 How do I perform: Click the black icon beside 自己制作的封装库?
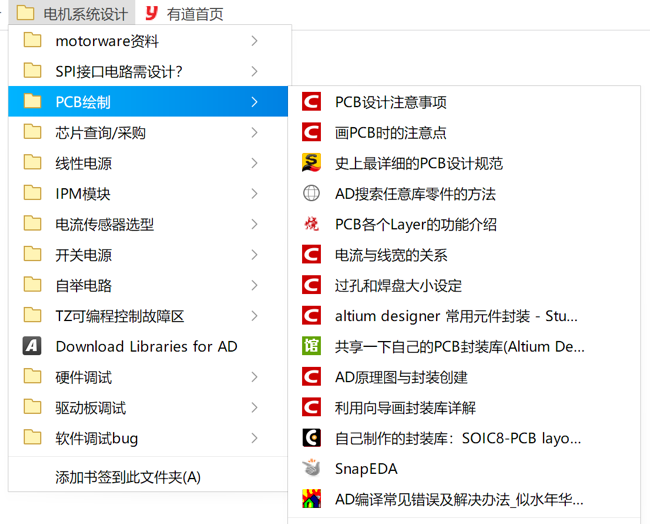pyautogui.click(x=312, y=438)
